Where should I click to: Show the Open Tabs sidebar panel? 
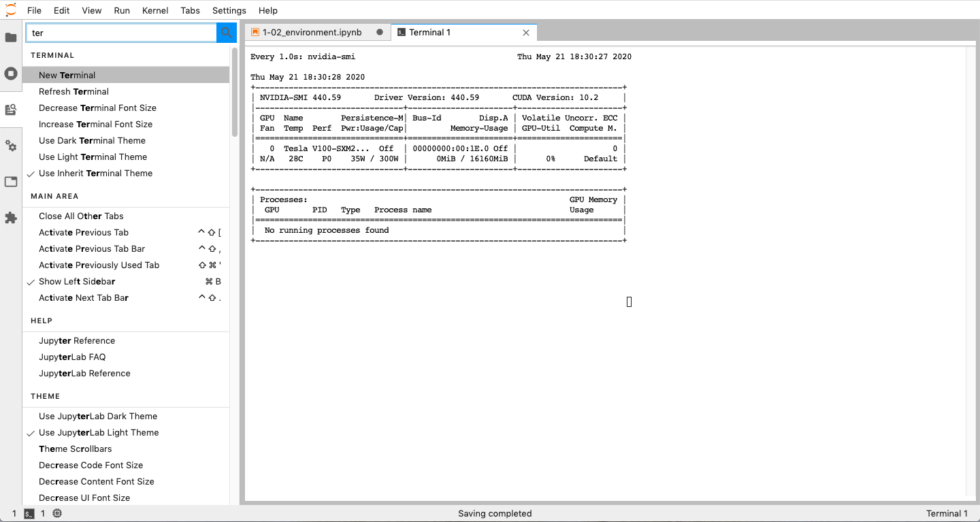click(11, 182)
